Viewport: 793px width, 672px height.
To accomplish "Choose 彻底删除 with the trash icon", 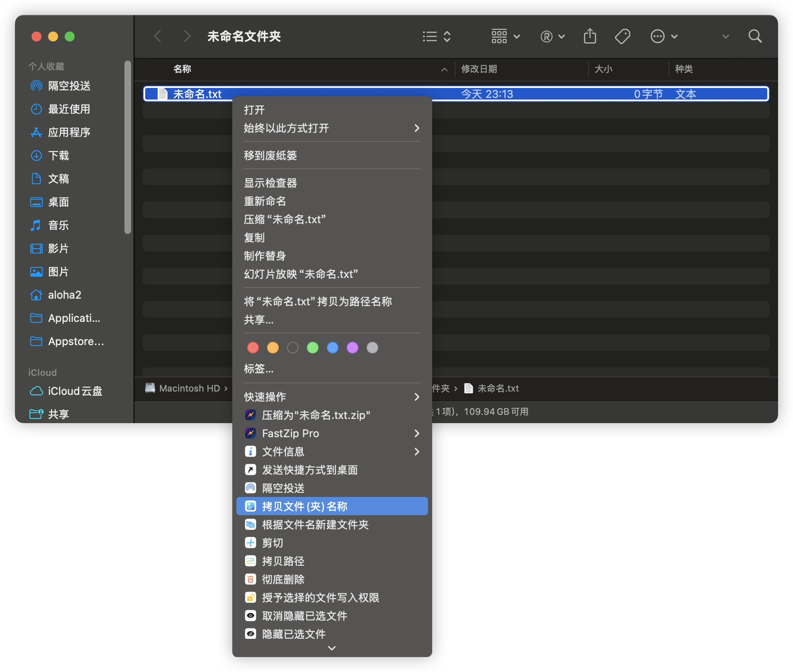I will coord(283,579).
